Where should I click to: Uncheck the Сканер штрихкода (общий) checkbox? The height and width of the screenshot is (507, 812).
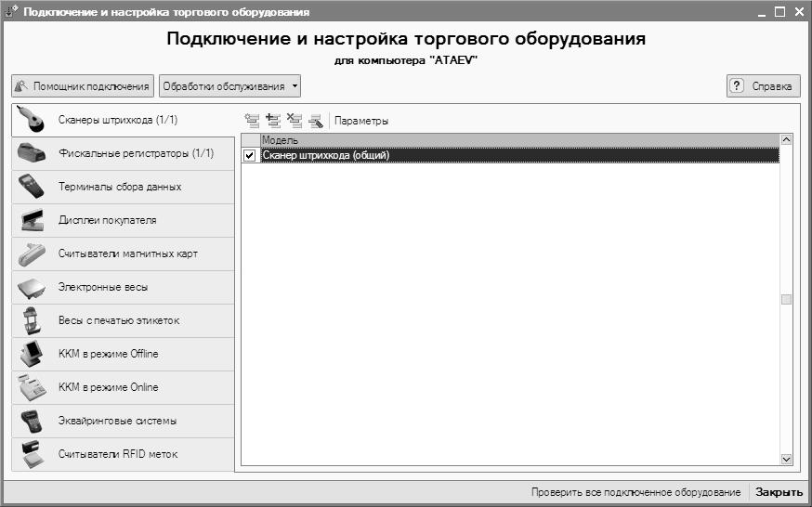(x=249, y=156)
